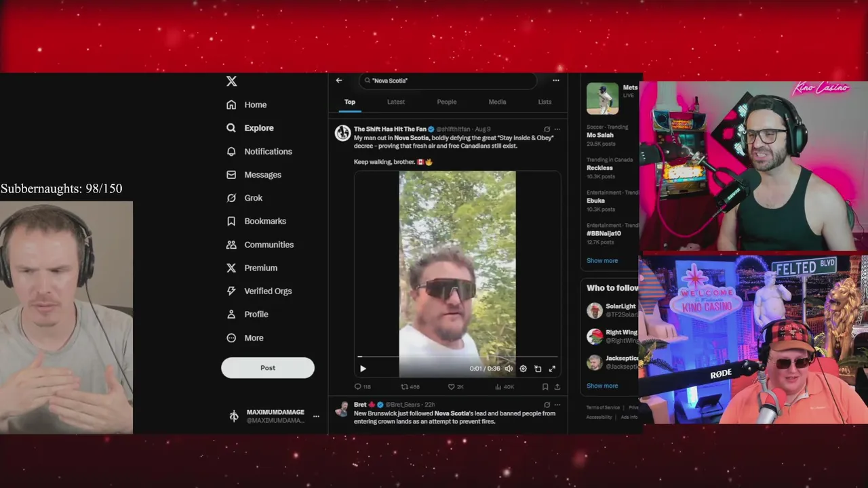Mute the video volume
The height and width of the screenshot is (488, 868).
pos(509,369)
